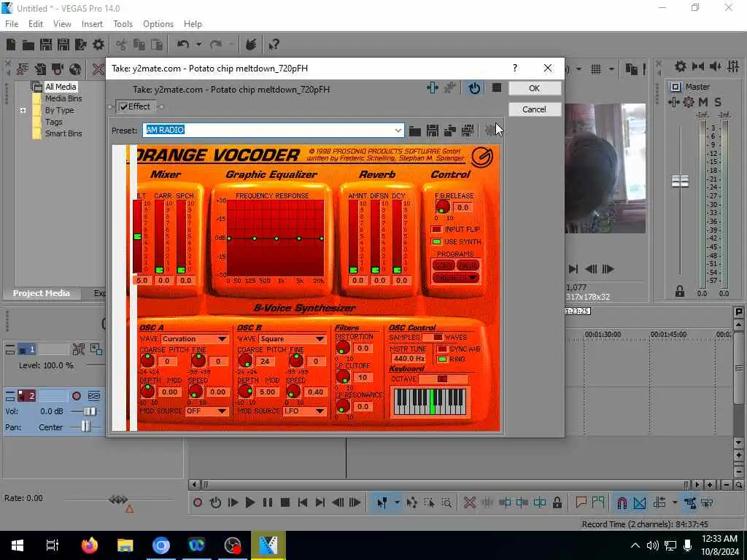Toggle Loop Playback icon in transport bar
This screenshot has height=560, width=747.
click(x=215, y=502)
